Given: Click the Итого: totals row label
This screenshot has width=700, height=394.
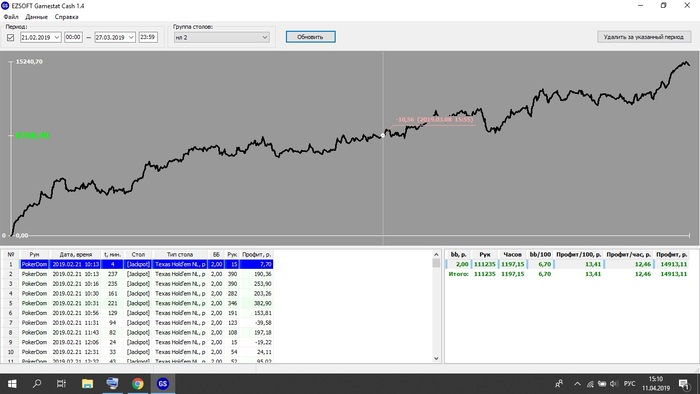Looking at the screenshot, I should pos(458,274).
